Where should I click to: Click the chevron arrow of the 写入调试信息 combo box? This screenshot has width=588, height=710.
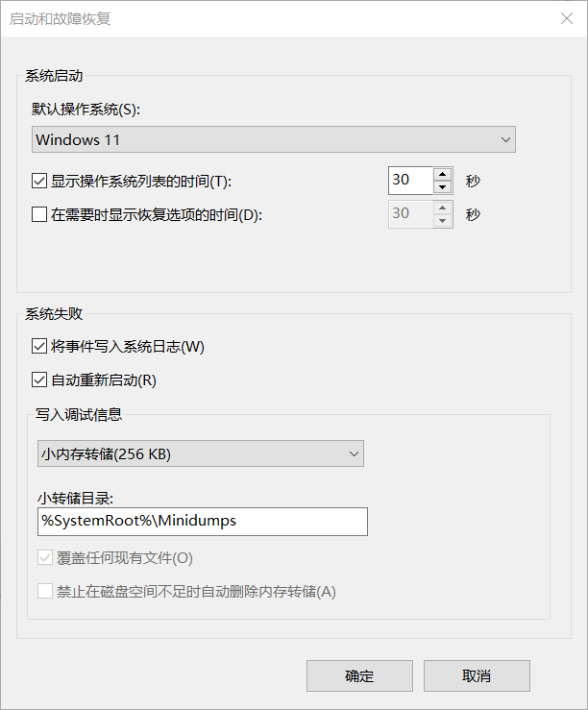coord(354,453)
